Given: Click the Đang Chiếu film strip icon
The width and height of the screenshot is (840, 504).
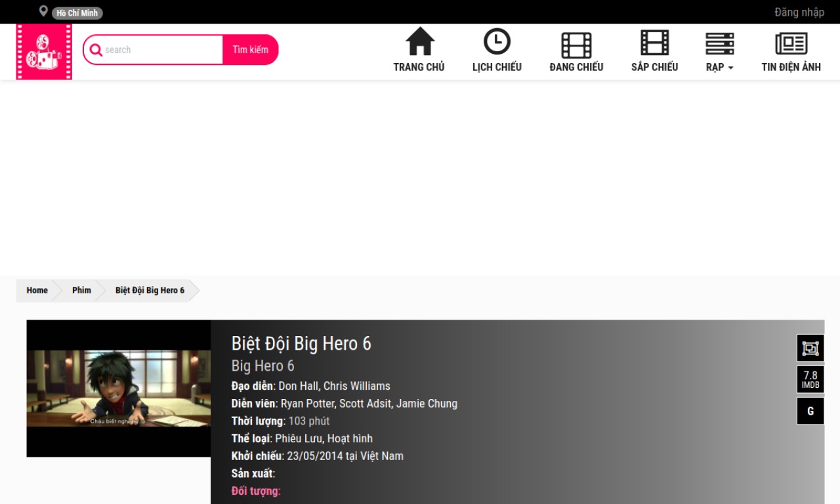Looking at the screenshot, I should (576, 45).
